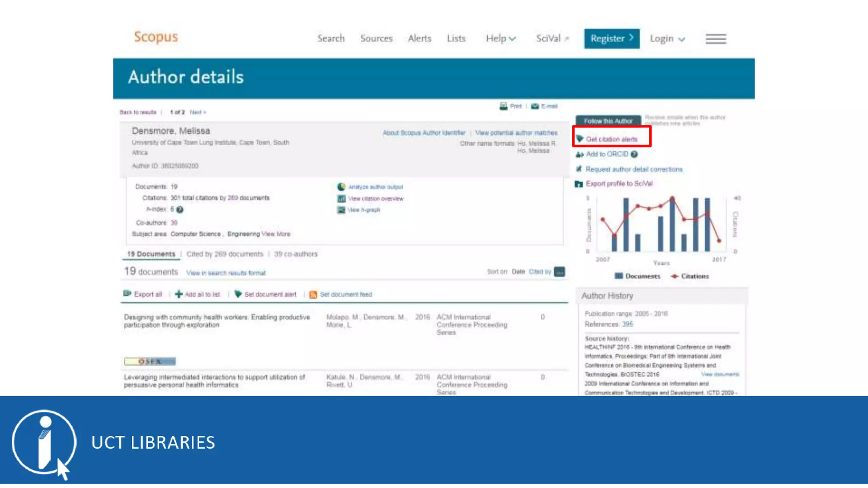Screen dimensions: 868x488
Task: Click the Print printer icon
Action: (504, 106)
